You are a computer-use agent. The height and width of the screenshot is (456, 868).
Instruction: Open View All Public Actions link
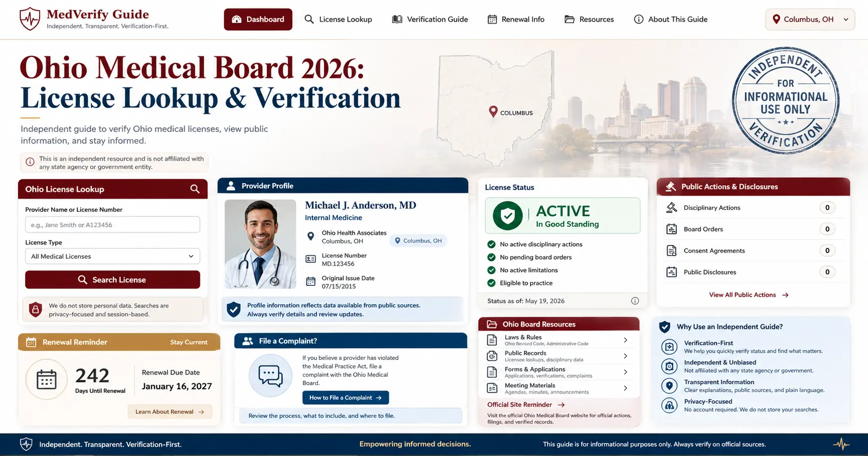pos(749,295)
